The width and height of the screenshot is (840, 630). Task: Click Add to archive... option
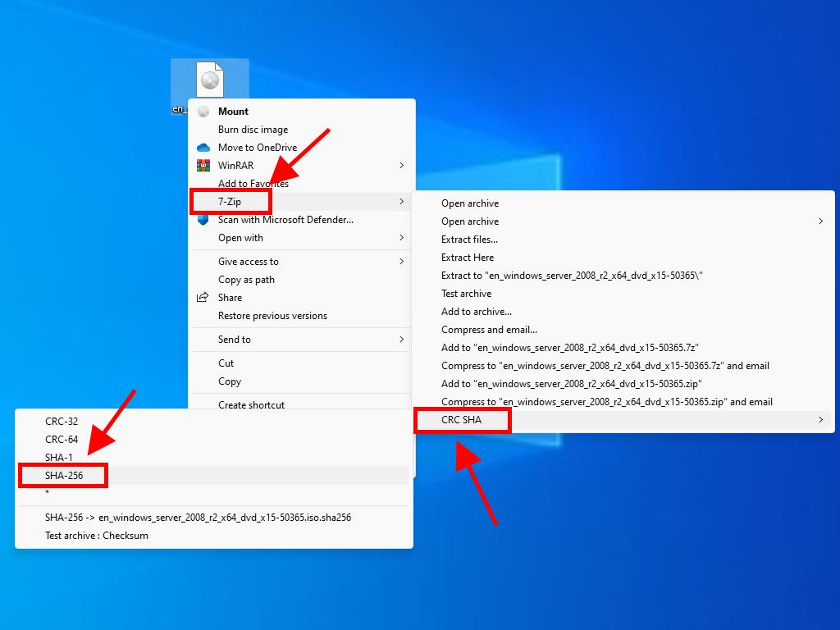point(477,312)
